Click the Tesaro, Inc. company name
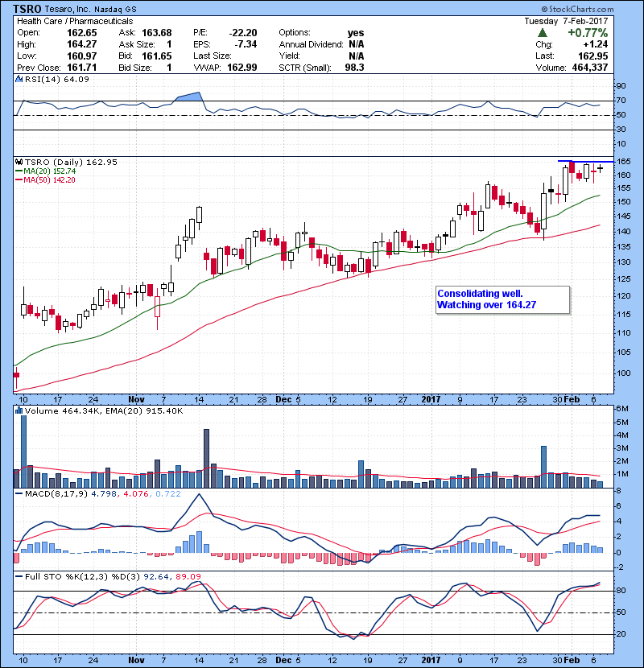644x668 pixels. pos(68,9)
